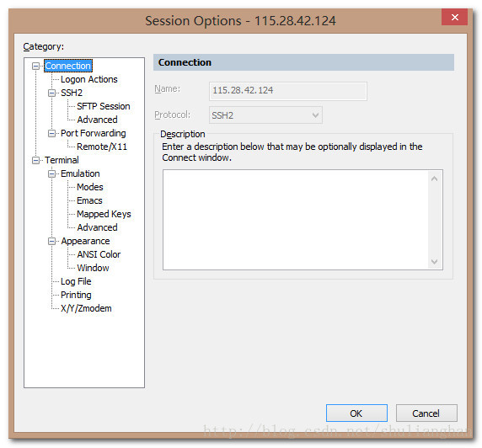Click the description scrollbar down arrow
Screen dimensions: 482x448
coord(434,262)
